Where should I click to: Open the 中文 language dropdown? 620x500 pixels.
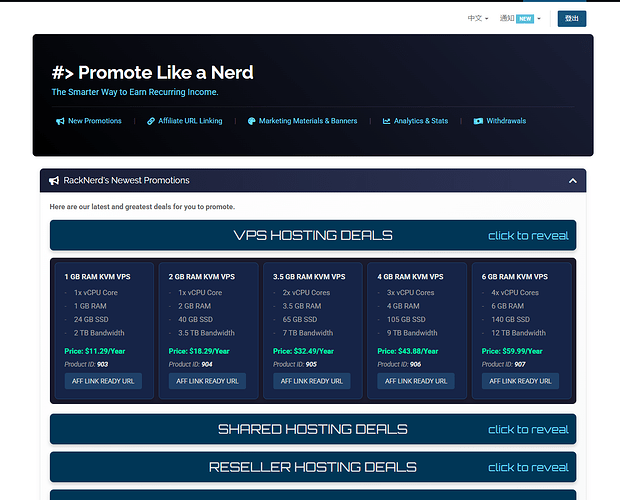pyautogui.click(x=478, y=18)
